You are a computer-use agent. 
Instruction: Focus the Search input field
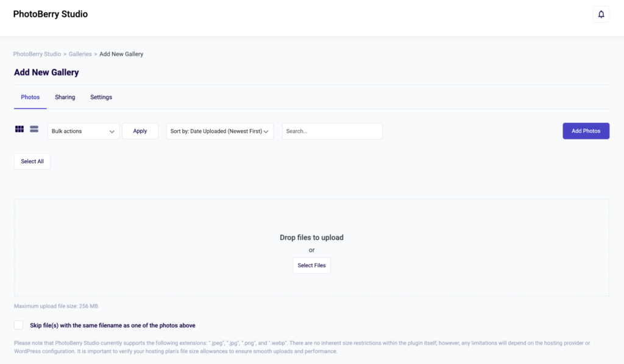click(x=332, y=131)
